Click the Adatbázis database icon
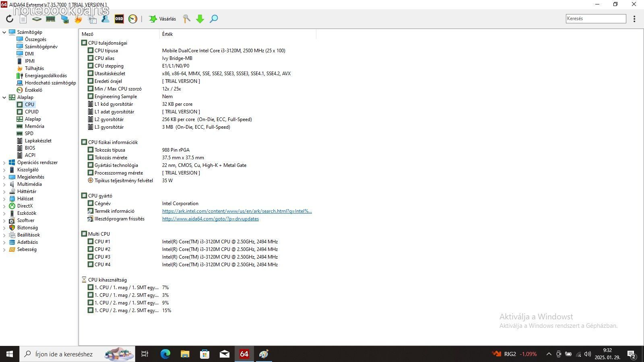The image size is (644, 362). (x=12, y=242)
